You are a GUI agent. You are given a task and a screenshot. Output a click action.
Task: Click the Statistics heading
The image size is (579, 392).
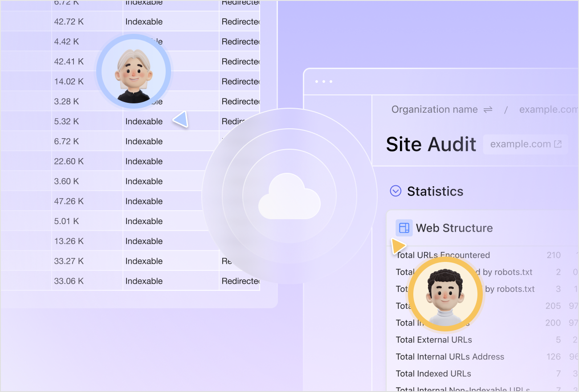tap(435, 191)
